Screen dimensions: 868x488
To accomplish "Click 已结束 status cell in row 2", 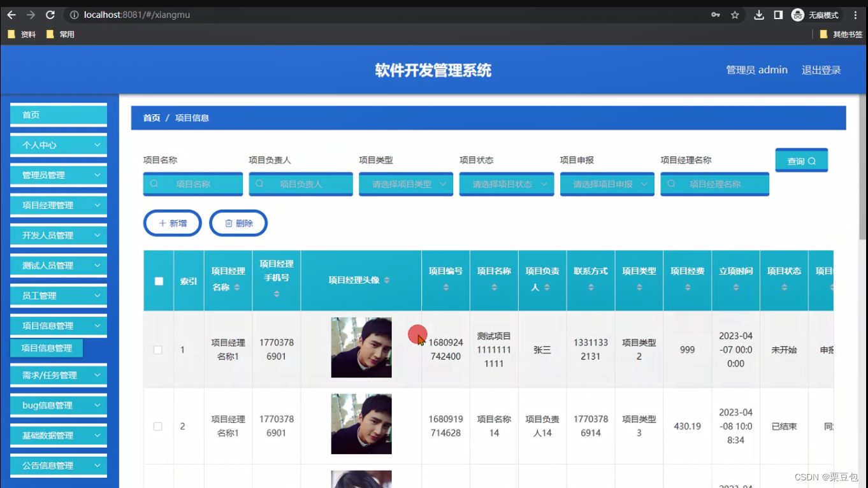I will pos(785,426).
